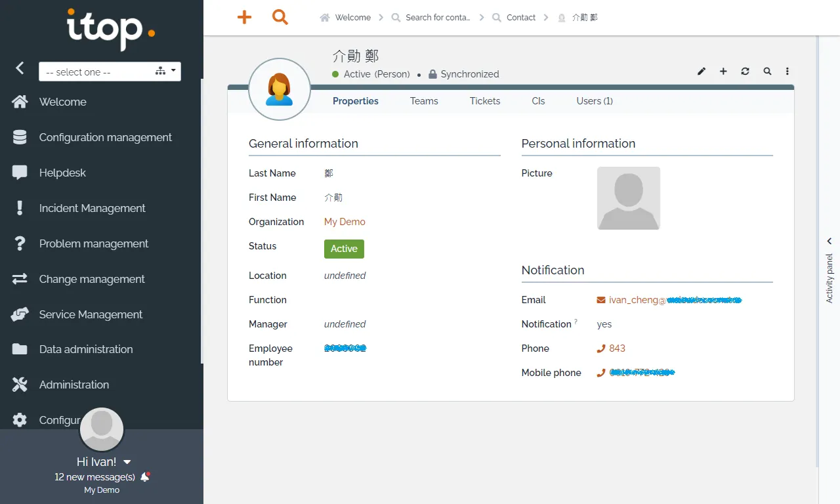
Task: Collapse the sidebar with the back arrow
Action: (x=20, y=68)
